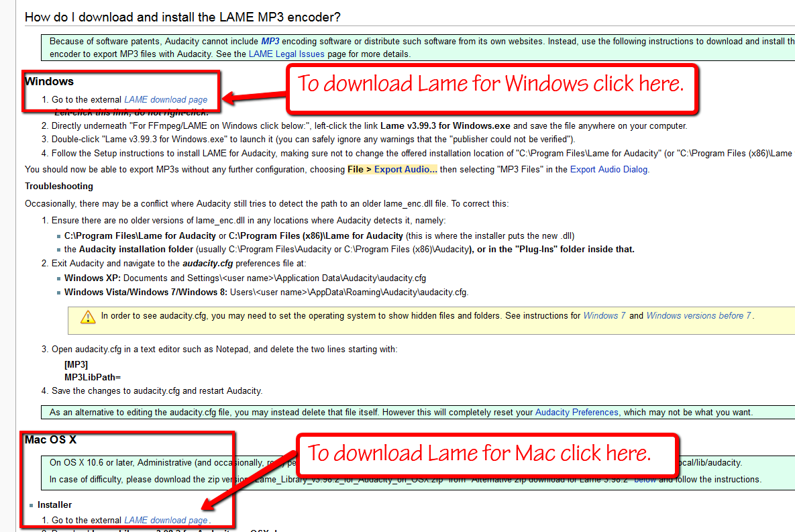Image resolution: width=795 pixels, height=532 pixels.
Task: Click the highlighted File > text
Action: pos(360,169)
